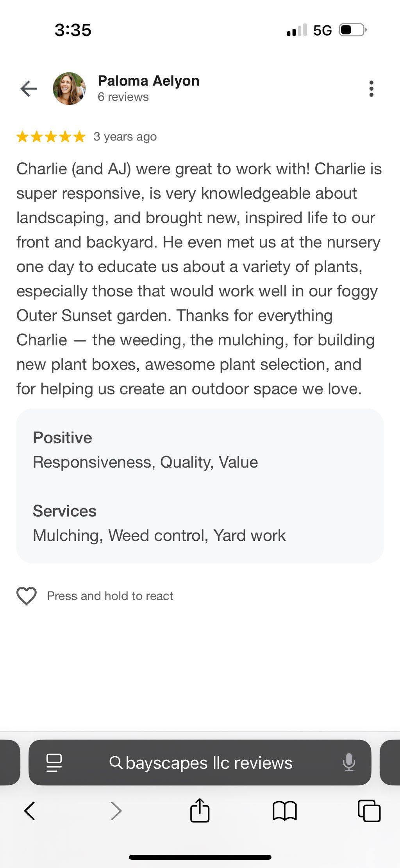Viewport: 400px width, 868px height.
Task: Open Safari bookmarks book icon
Action: click(x=285, y=811)
